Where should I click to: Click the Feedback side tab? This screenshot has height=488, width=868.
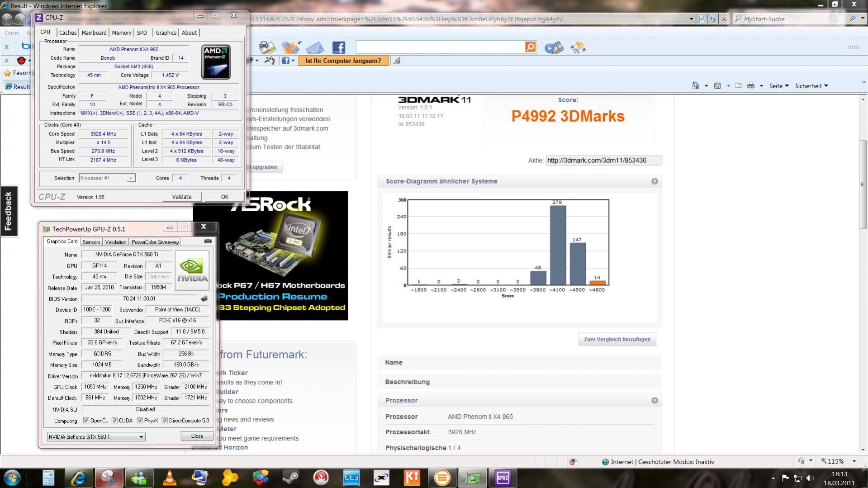[x=8, y=211]
